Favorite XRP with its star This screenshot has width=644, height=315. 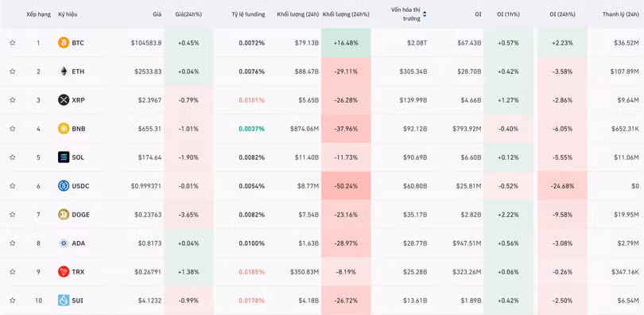coord(12,99)
